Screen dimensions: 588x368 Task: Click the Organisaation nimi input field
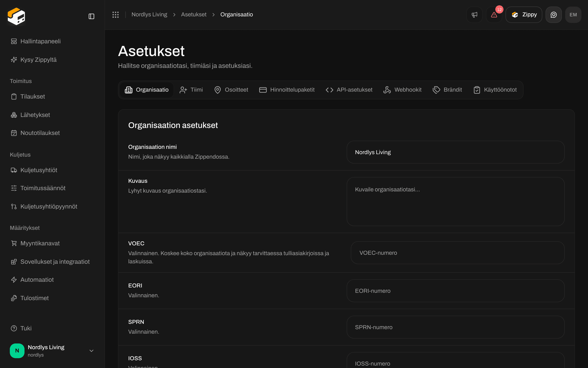455,152
